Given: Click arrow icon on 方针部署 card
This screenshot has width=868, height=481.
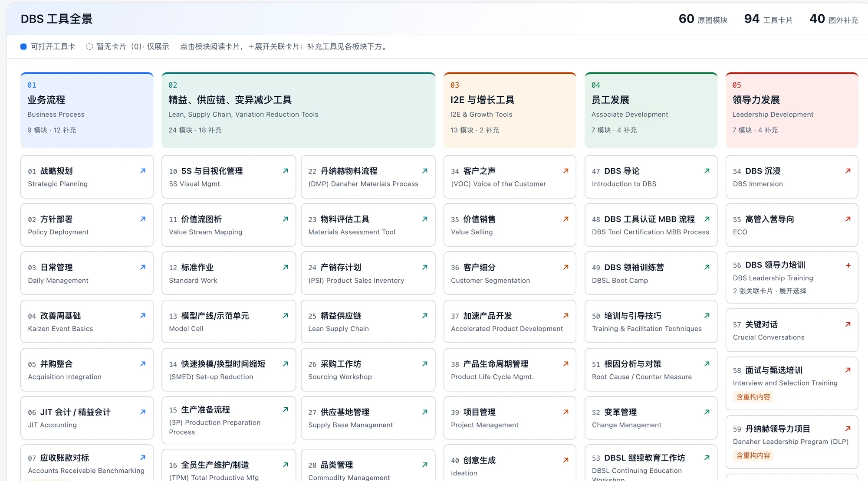Looking at the screenshot, I should (143, 219).
